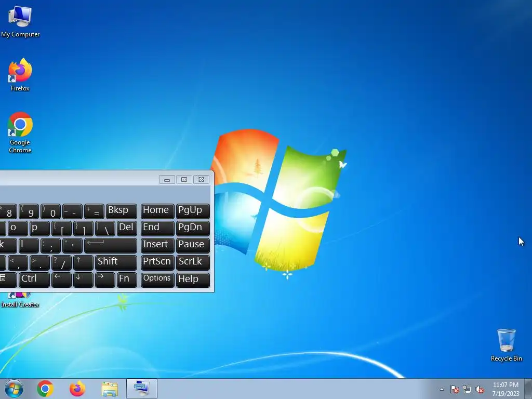Select the On-Screen Keyboard taskbar button

141,389
